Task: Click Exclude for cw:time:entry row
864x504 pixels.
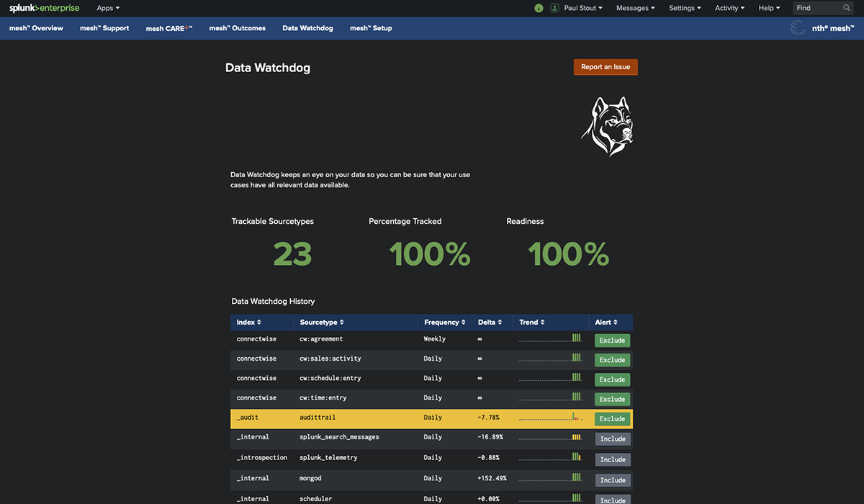Action: (612, 399)
